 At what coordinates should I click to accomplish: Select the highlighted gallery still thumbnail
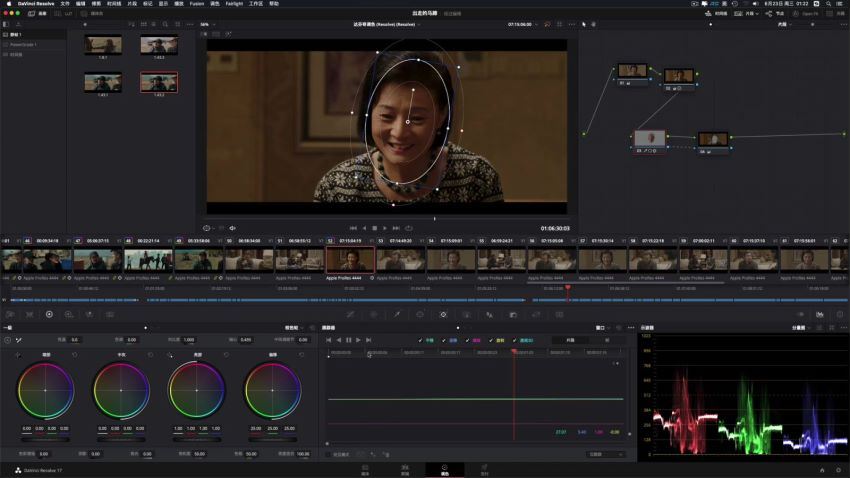(159, 82)
